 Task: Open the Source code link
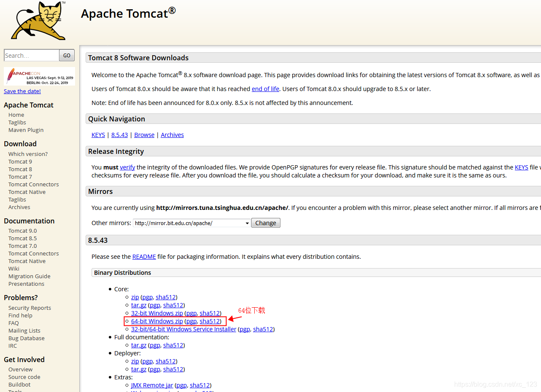24,377
